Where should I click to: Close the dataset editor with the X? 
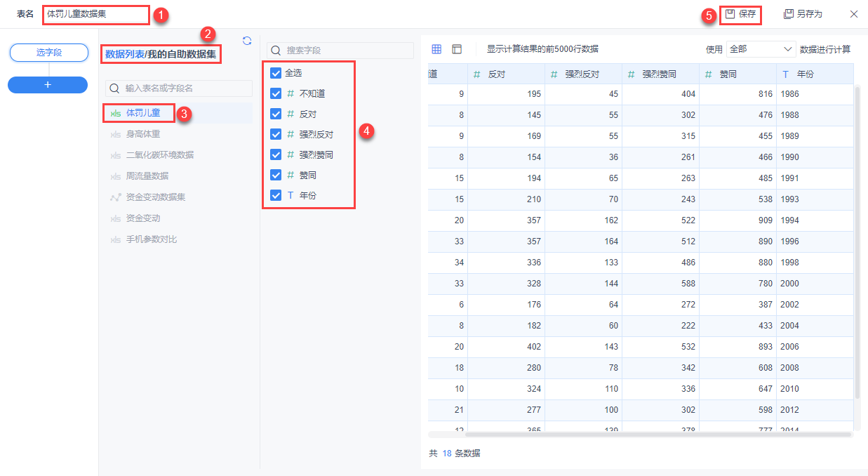coord(854,14)
